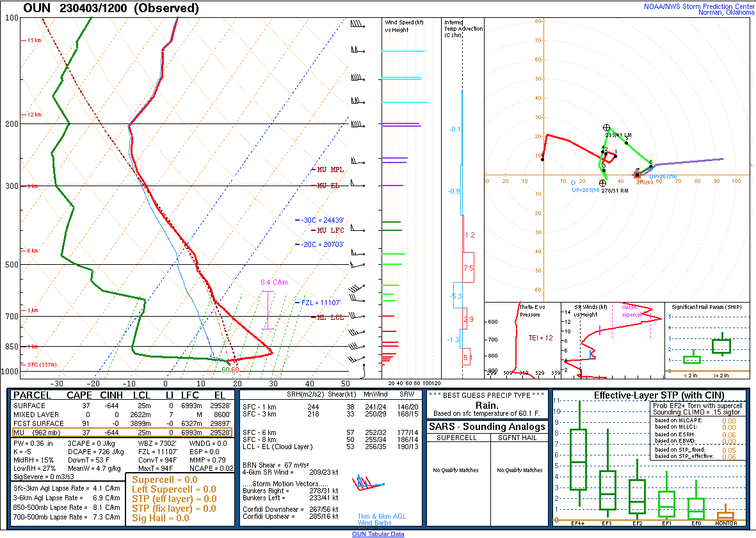Click the '-20C = 20703'' height label
756x538 pixels.
point(323,244)
